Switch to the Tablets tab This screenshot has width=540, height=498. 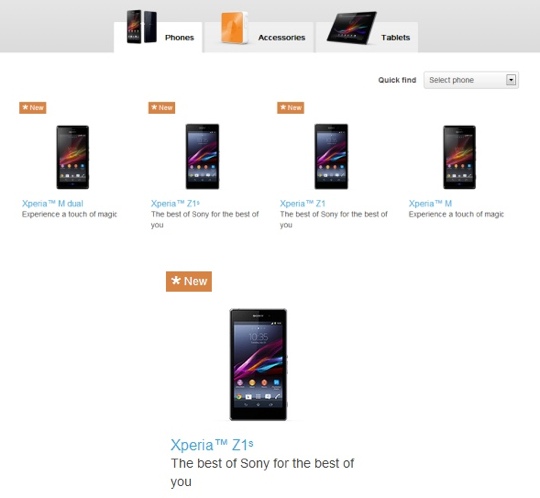(x=367, y=37)
